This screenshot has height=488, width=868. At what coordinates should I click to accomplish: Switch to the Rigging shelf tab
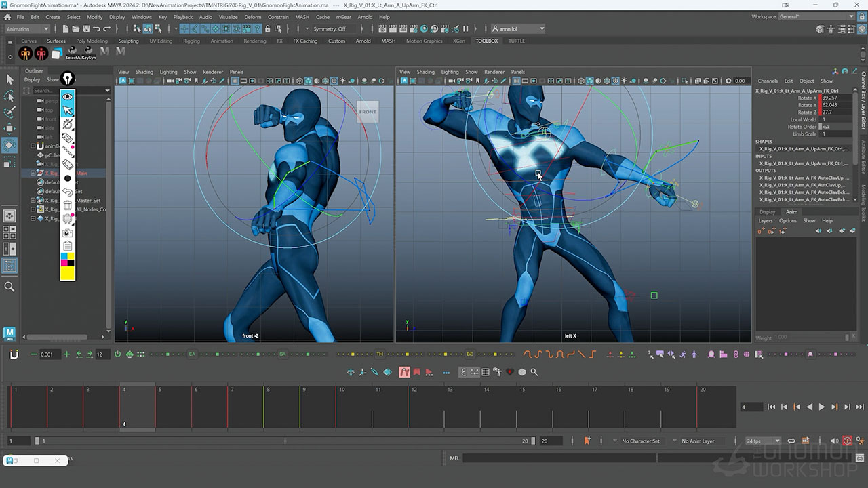191,41
